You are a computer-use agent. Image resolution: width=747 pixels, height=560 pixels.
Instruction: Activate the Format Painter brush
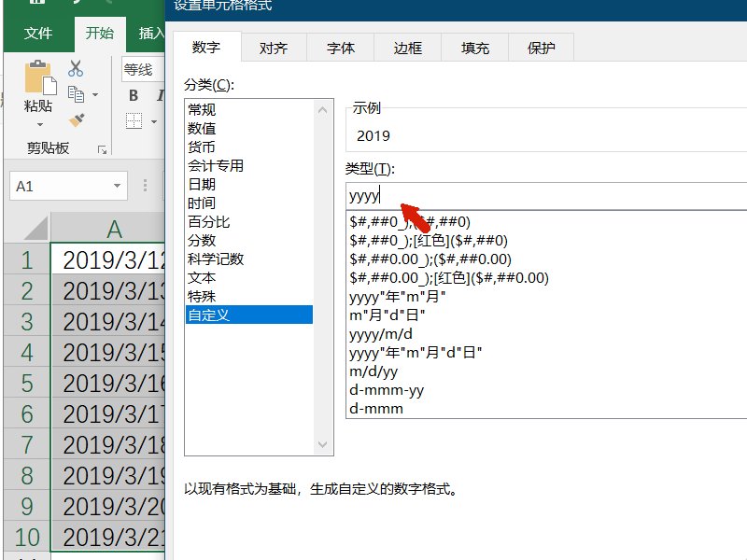(x=78, y=117)
